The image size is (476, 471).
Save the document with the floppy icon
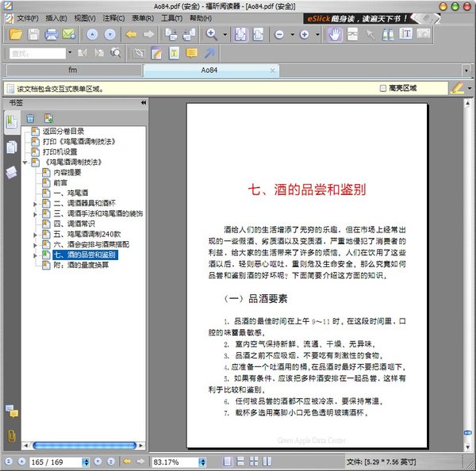click(x=33, y=34)
